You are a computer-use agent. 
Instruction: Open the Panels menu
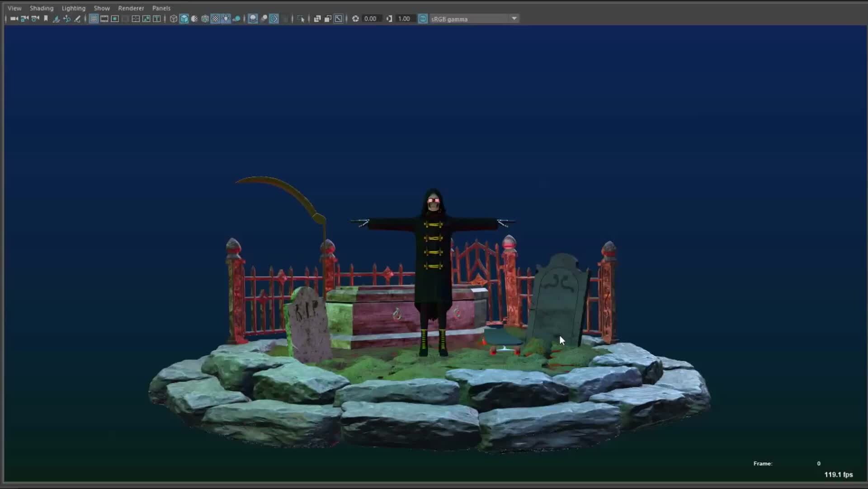pyautogui.click(x=161, y=8)
